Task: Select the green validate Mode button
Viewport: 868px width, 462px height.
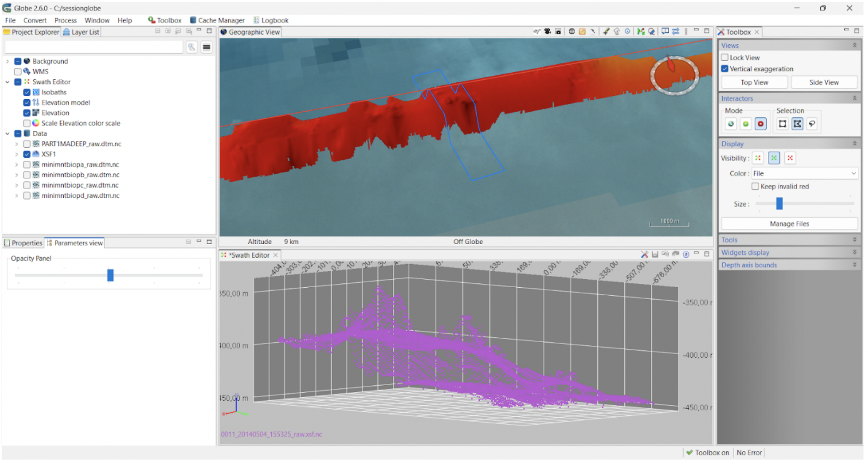Action: [x=746, y=124]
